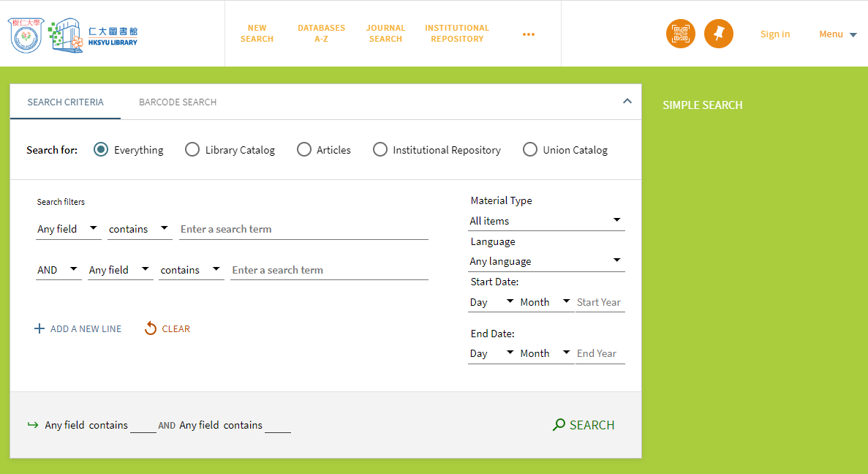
Task: Click the magnifier Search button
Action: 584,425
